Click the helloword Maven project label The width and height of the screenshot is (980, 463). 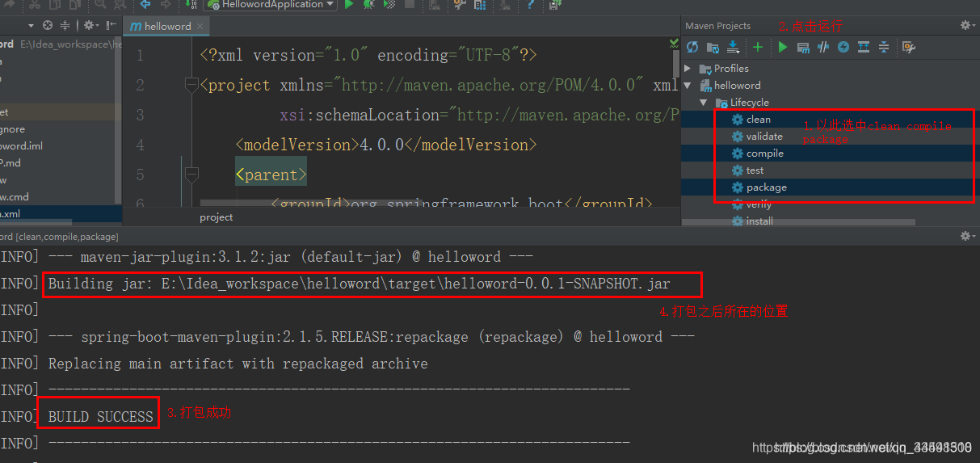(737, 86)
